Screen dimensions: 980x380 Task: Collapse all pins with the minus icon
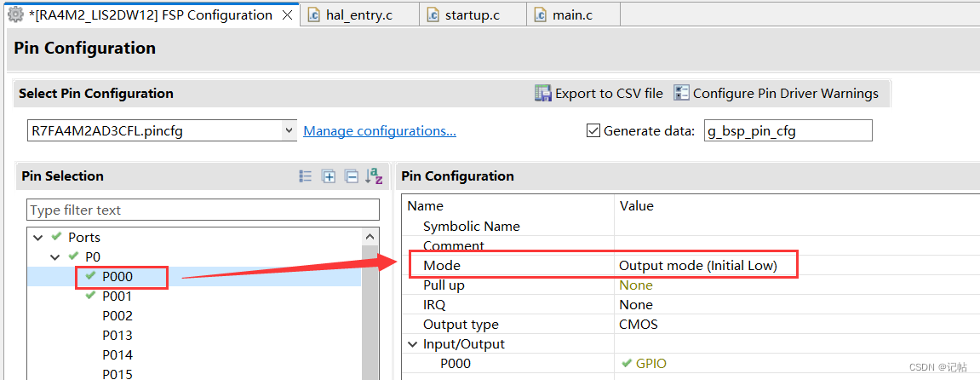[351, 176]
